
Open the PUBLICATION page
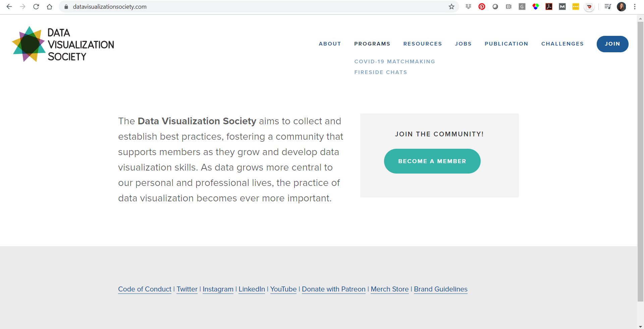click(506, 44)
